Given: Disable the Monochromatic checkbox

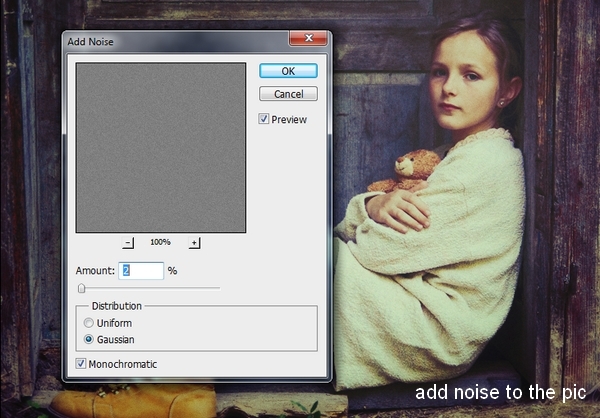Looking at the screenshot, I should 81,364.
